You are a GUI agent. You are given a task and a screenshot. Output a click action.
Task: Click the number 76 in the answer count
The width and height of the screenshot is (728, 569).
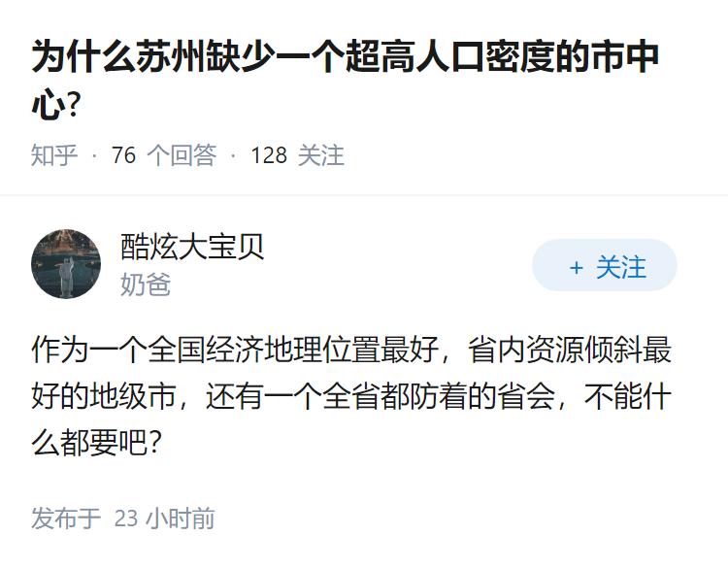coord(123,155)
